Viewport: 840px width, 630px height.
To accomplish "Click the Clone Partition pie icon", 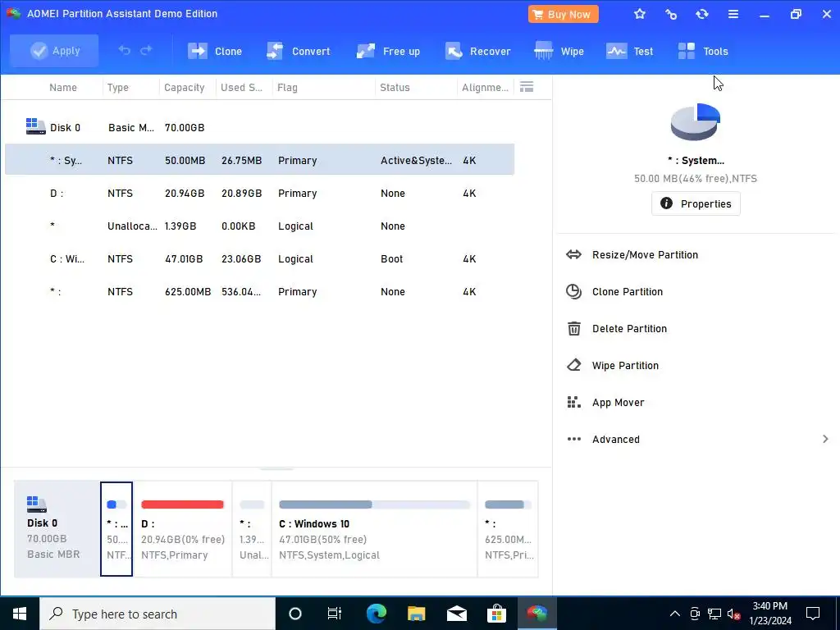I will tap(573, 291).
